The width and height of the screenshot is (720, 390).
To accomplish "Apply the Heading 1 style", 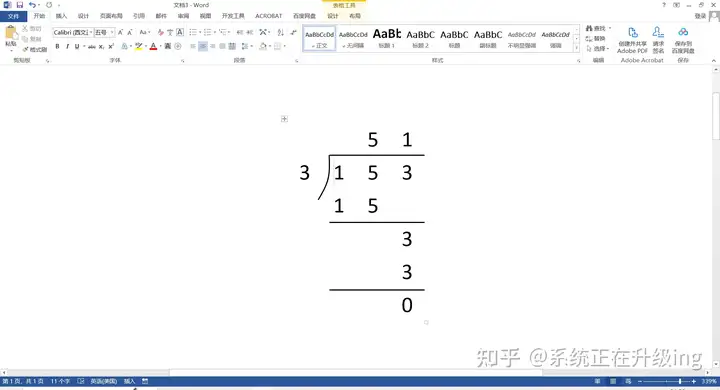I will point(387,38).
